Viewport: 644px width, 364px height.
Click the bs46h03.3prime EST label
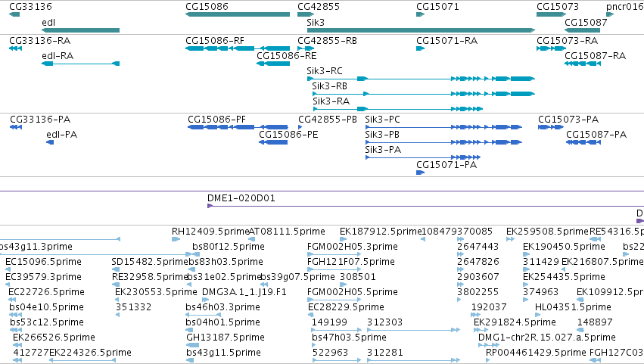222,307
